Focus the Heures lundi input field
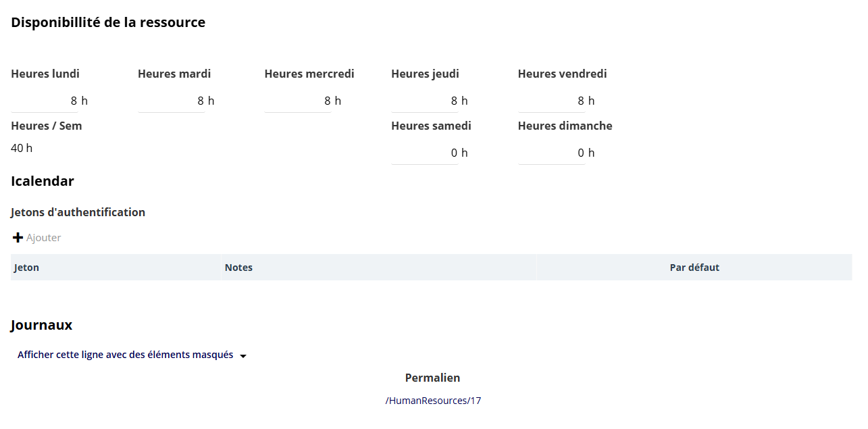 pos(45,101)
